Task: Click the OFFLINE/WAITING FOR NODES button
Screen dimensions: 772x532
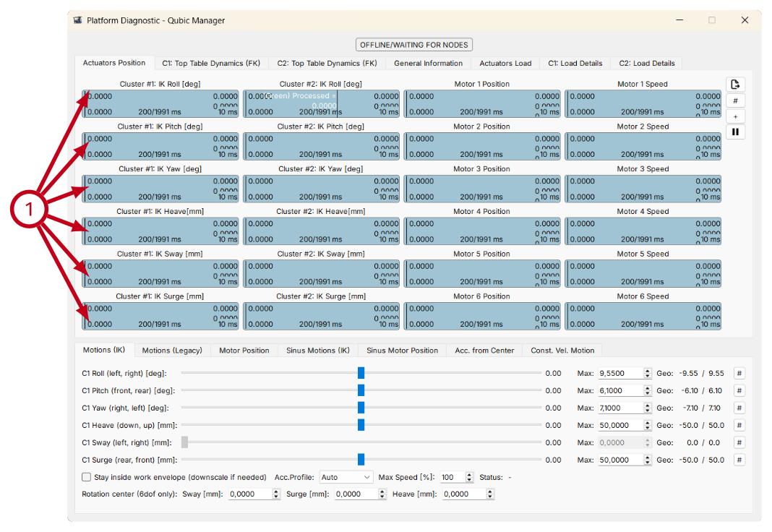Action: 413,45
